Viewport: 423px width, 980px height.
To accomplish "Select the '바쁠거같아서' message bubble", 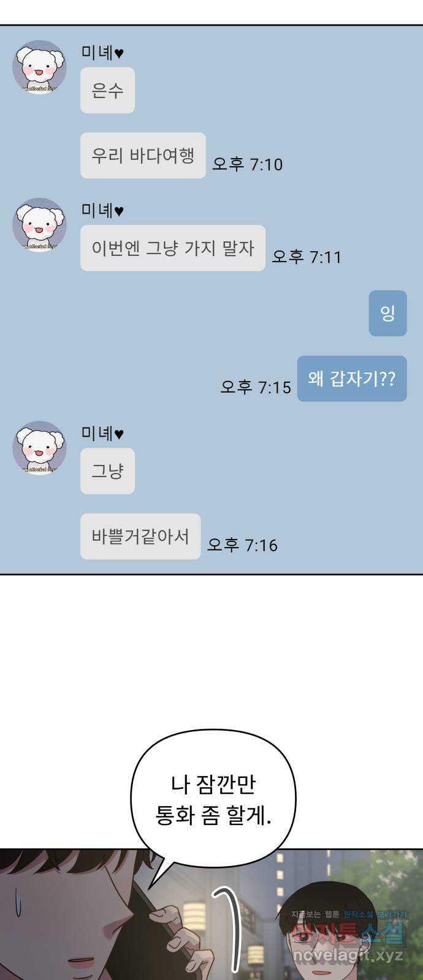I will [x=140, y=537].
